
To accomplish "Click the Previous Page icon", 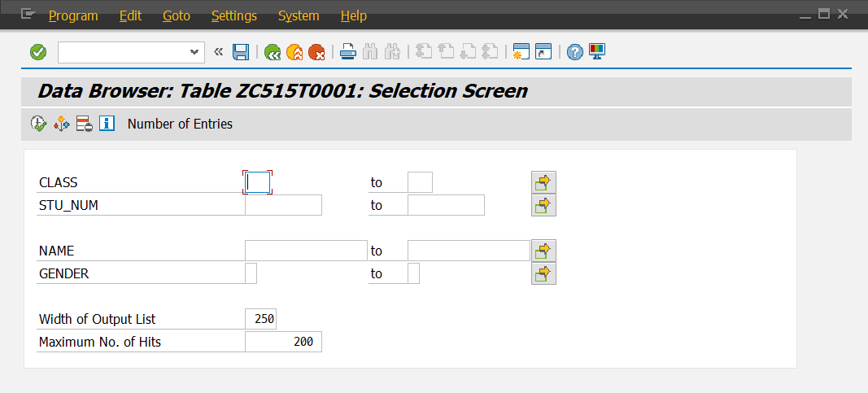I will coord(446,52).
